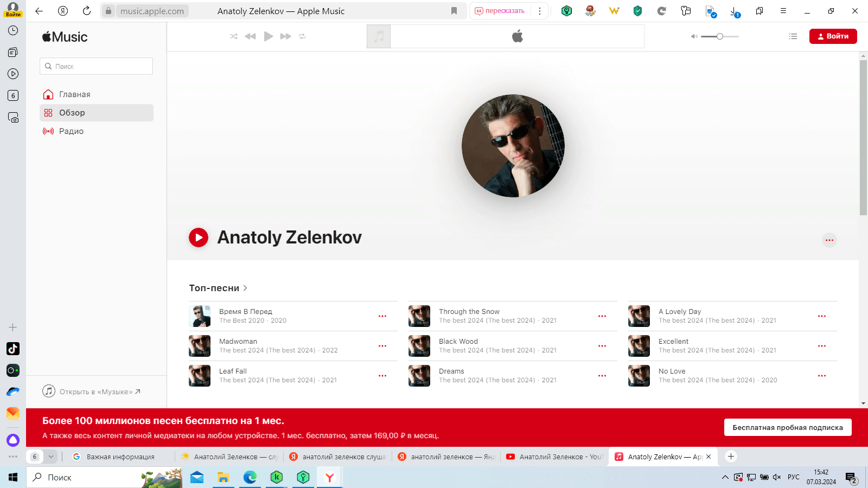Open File Explorer from the taskbar
The width and height of the screenshot is (868, 488).
(x=223, y=477)
